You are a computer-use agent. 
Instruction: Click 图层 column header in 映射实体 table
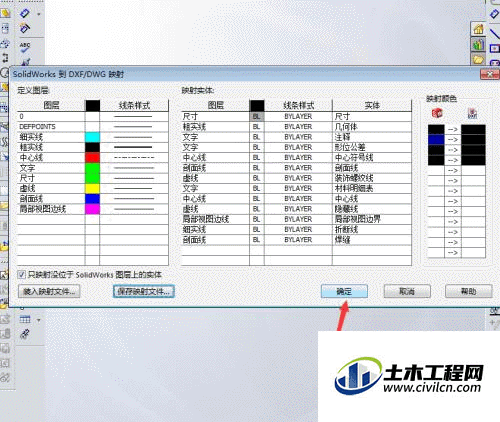(x=215, y=105)
